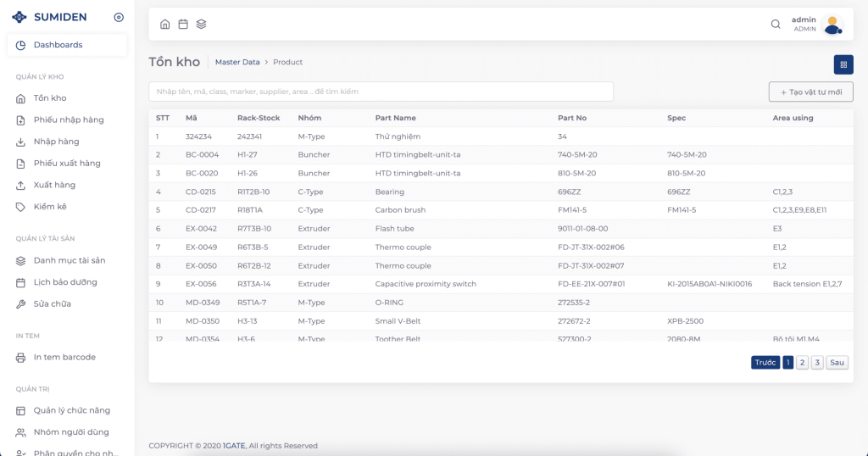Click Back tension E1,2,7 cell
Screen dimensions: 868x456
(807, 284)
